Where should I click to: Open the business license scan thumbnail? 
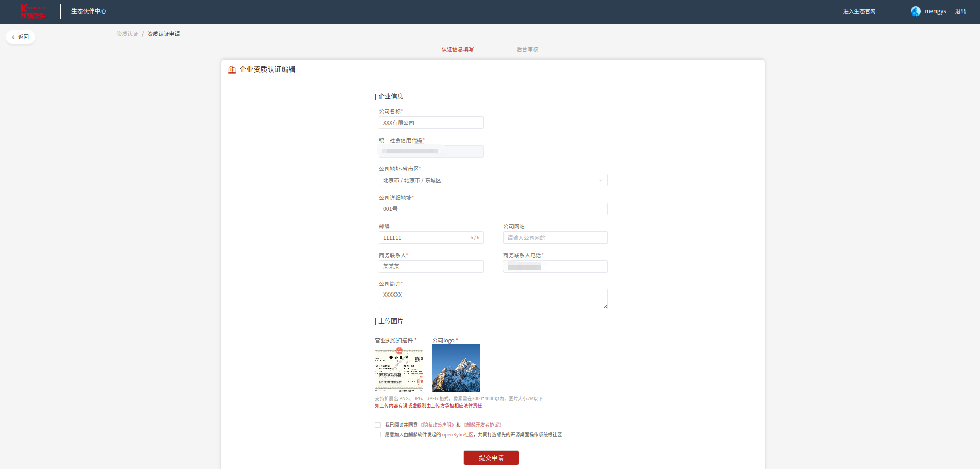pyautogui.click(x=399, y=369)
